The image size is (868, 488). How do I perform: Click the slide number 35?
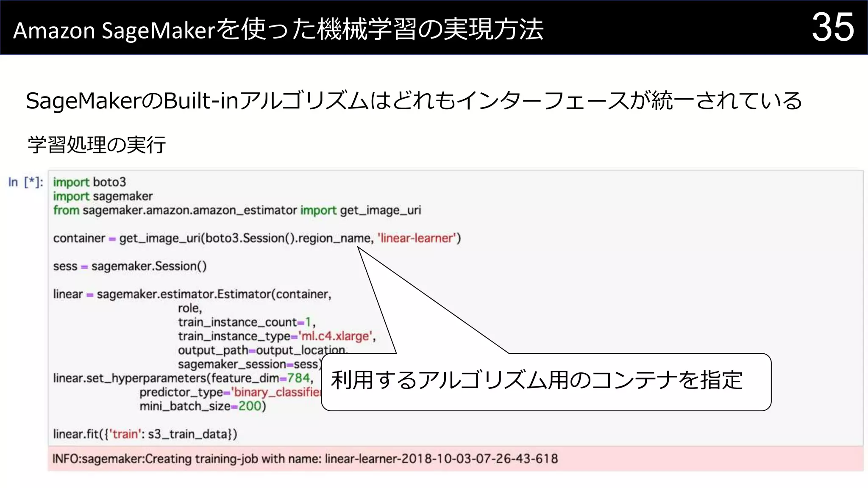point(833,27)
